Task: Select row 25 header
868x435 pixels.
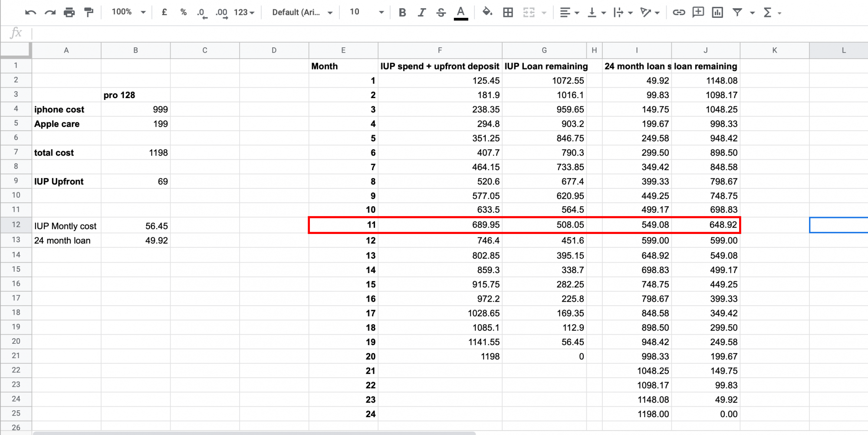Action: pyautogui.click(x=16, y=413)
